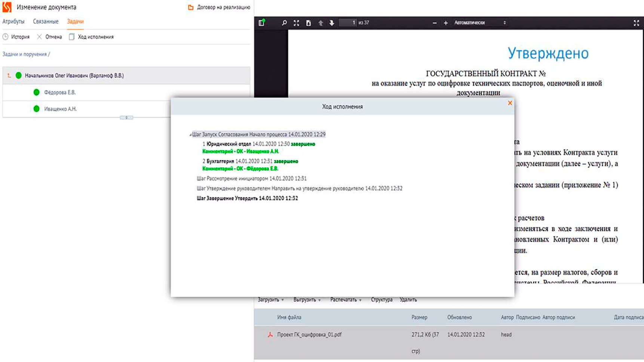This screenshot has width=644, height=362.
Task: Collapse the Шаг Запуск Согласования tree node
Action: point(190,134)
